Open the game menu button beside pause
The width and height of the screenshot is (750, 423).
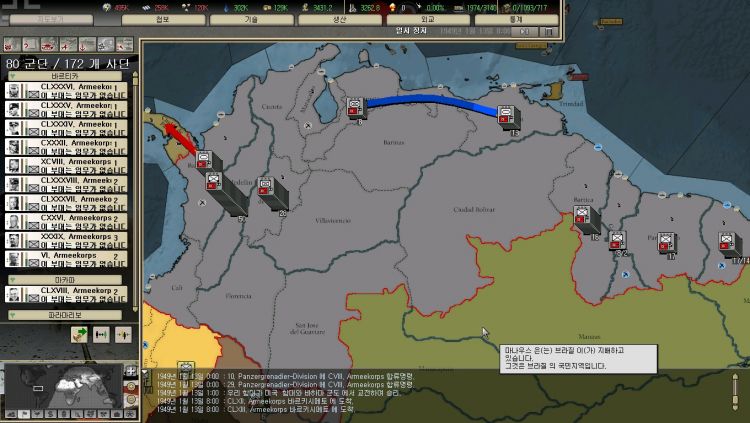(549, 32)
